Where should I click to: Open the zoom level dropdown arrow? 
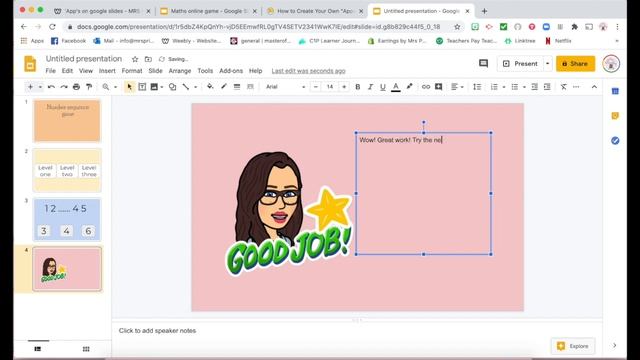click(116, 87)
